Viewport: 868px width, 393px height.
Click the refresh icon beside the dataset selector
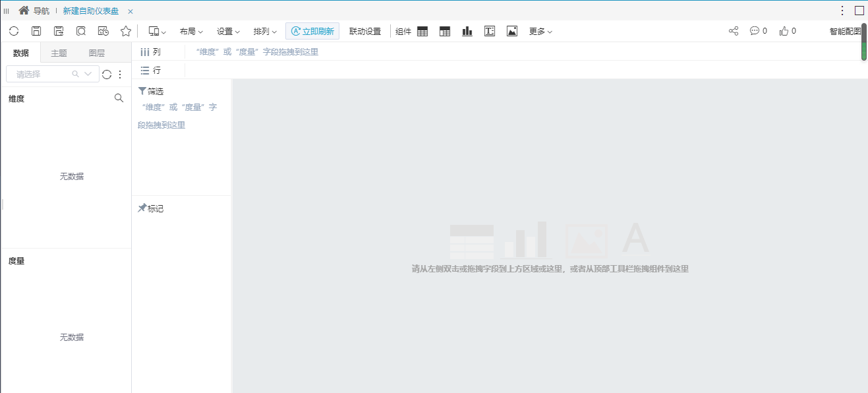click(105, 74)
